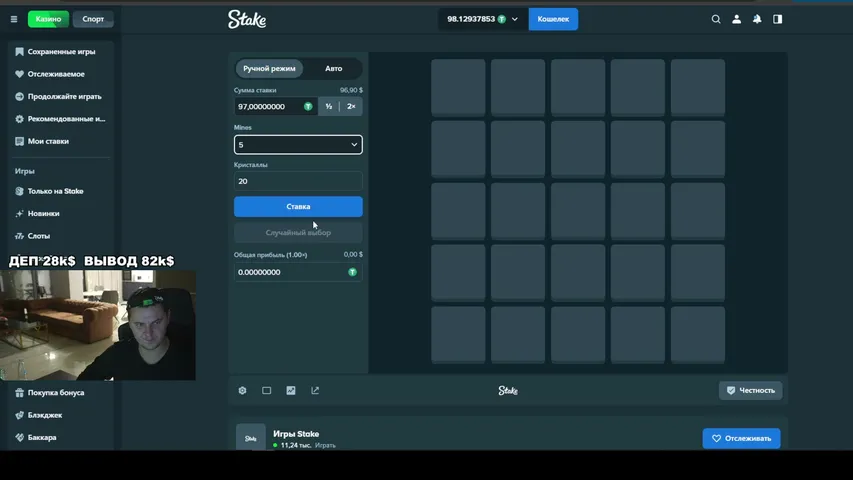Switch to the Спорт tab
853x480 pixels.
pos(93,19)
